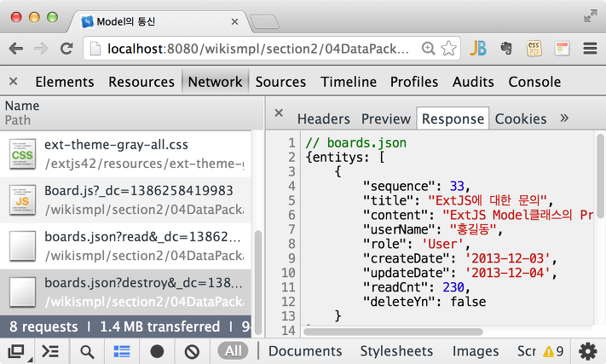The image size is (606, 364).
Task: Filter requests by Images
Action: click(476, 351)
